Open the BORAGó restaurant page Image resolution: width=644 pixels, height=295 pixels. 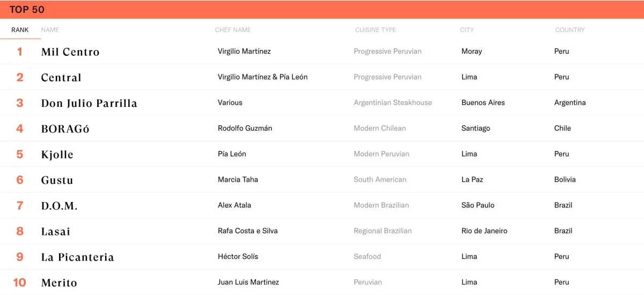point(65,129)
